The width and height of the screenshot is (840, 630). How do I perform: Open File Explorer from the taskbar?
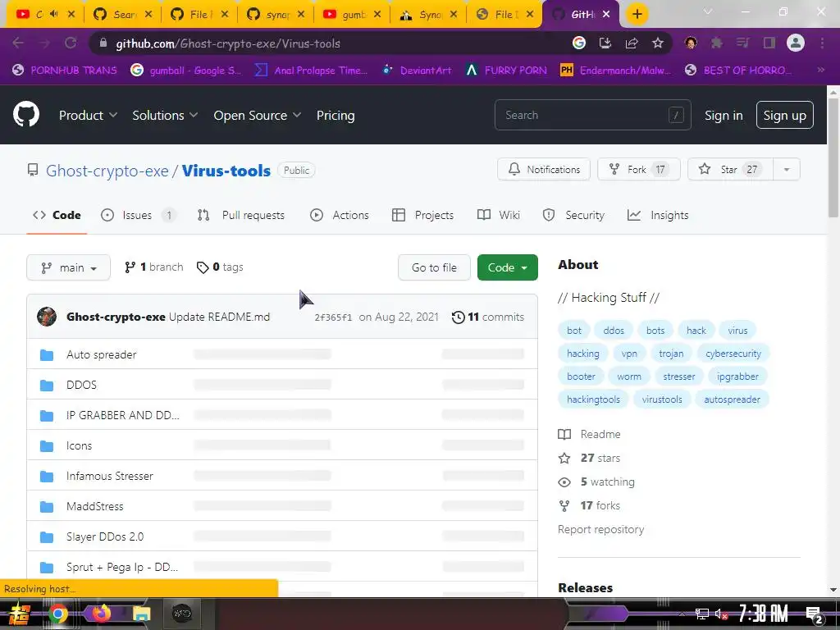[x=141, y=614]
